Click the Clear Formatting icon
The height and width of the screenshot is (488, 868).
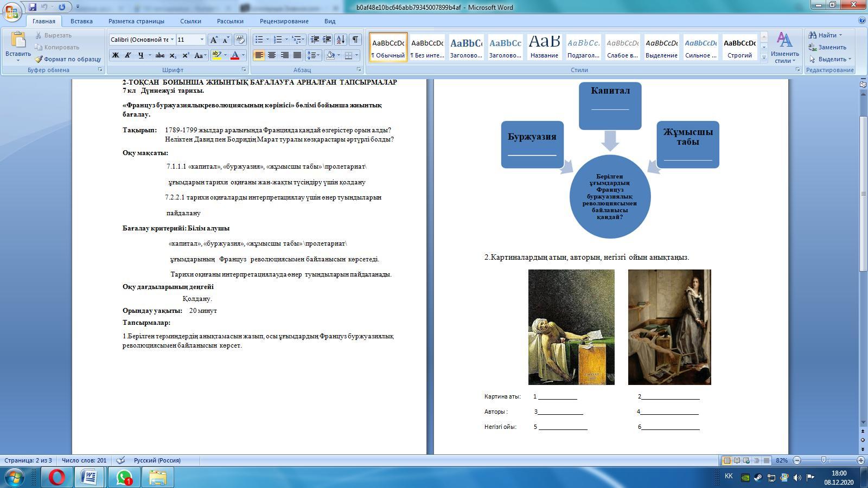(x=240, y=40)
